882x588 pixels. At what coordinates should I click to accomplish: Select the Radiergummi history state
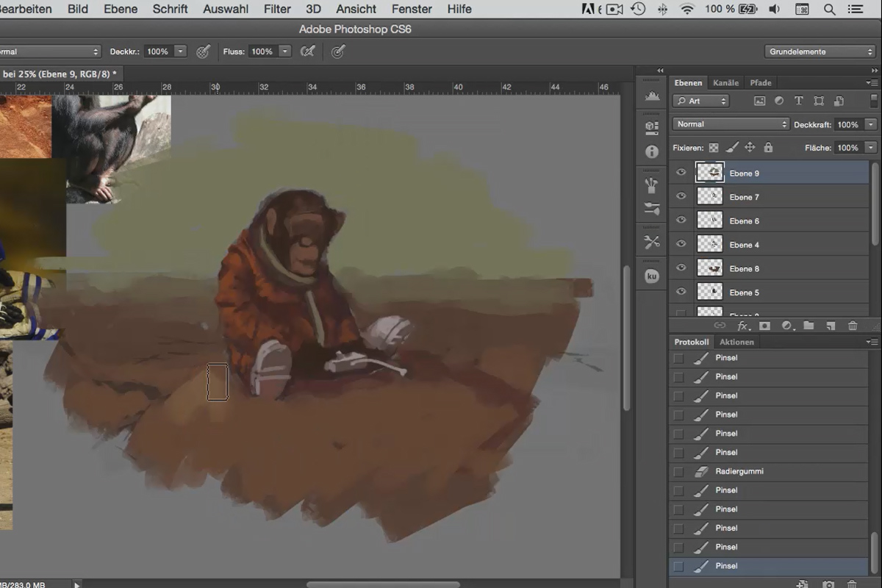tap(769, 471)
